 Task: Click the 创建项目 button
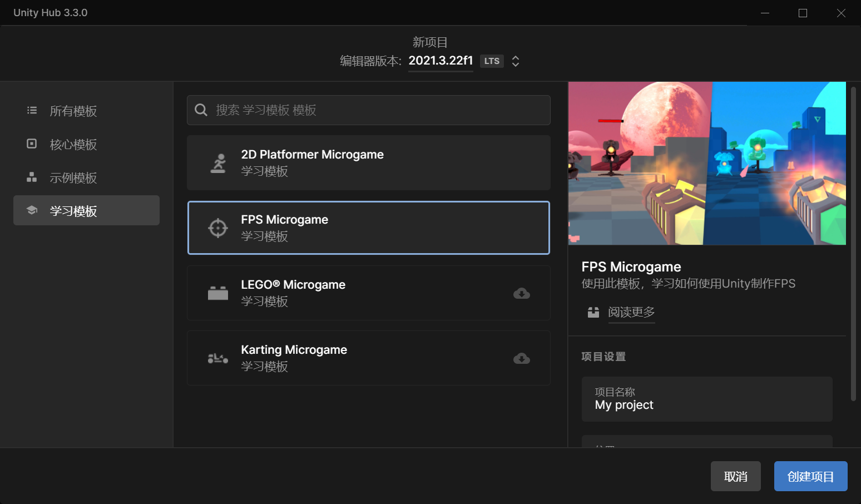810,476
